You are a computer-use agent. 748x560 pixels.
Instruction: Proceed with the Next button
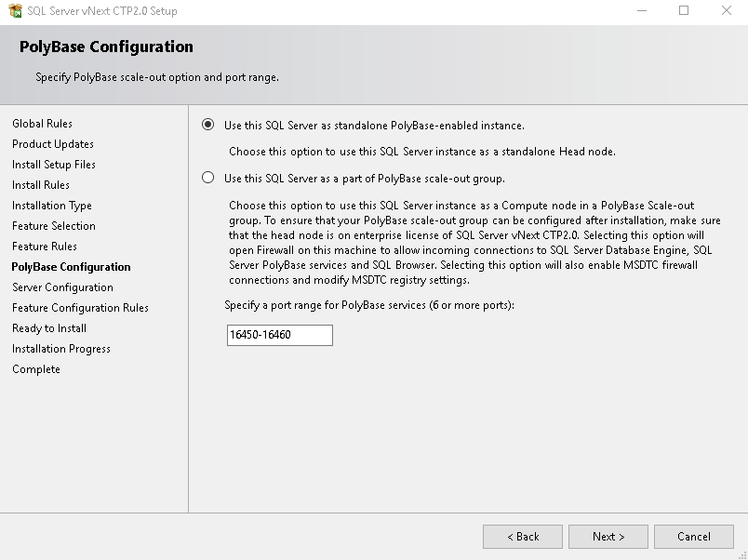click(x=608, y=537)
